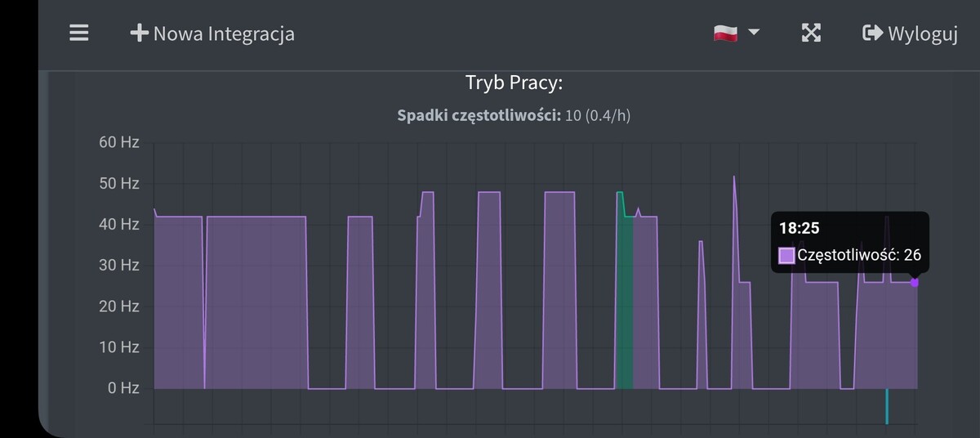Image resolution: width=980 pixels, height=438 pixels.
Task: Click the purple swatch in the tooltip
Action: [786, 256]
